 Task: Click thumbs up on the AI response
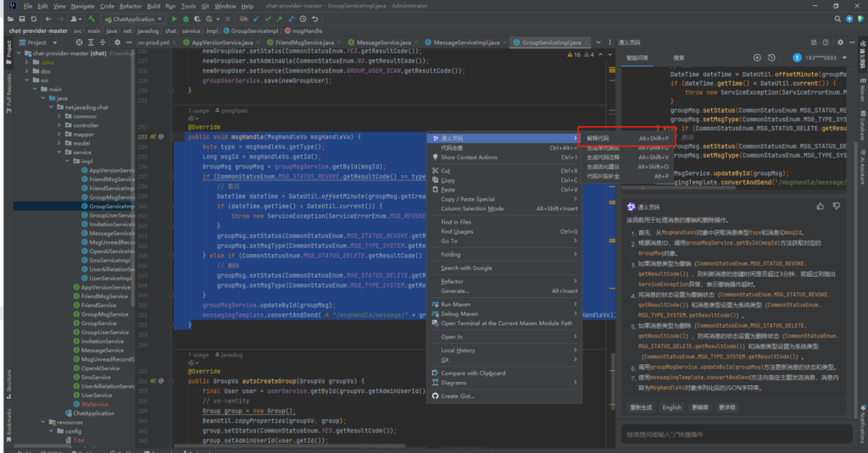click(819, 207)
